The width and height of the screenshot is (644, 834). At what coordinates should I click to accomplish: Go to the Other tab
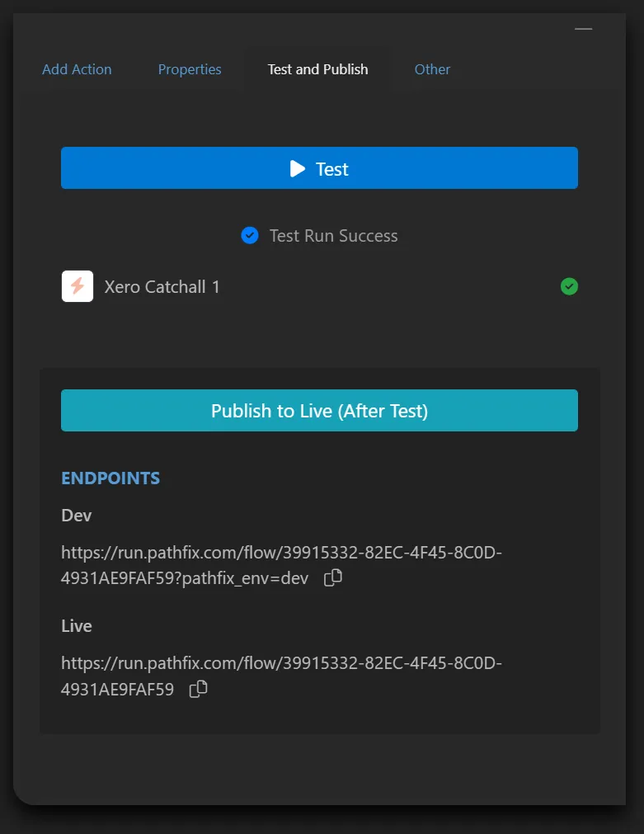point(432,69)
